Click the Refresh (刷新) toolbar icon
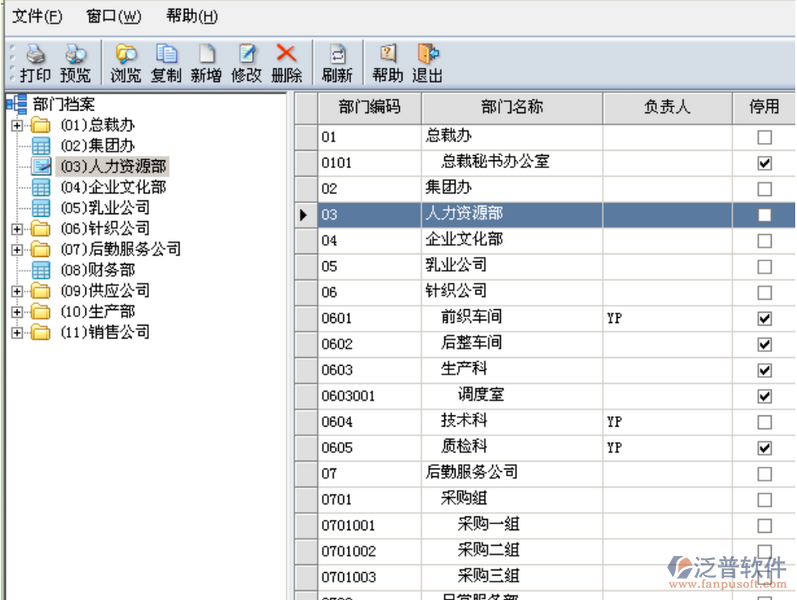The width and height of the screenshot is (797, 600). tap(337, 56)
